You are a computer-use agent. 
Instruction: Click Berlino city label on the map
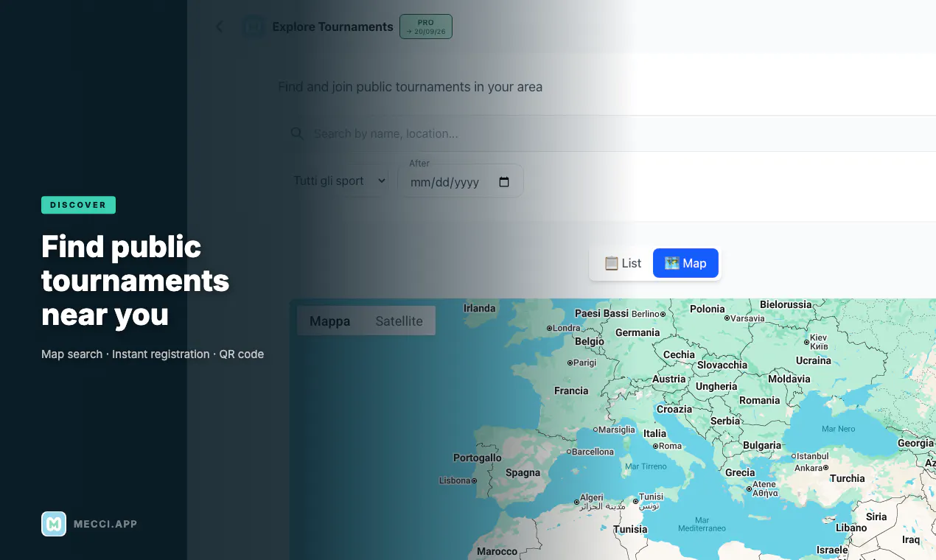646,313
